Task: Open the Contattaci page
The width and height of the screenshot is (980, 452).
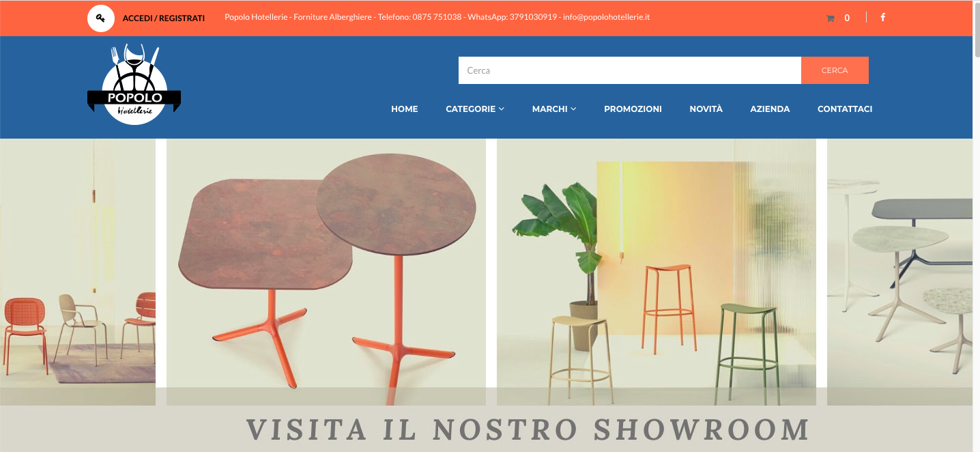Action: 845,109
